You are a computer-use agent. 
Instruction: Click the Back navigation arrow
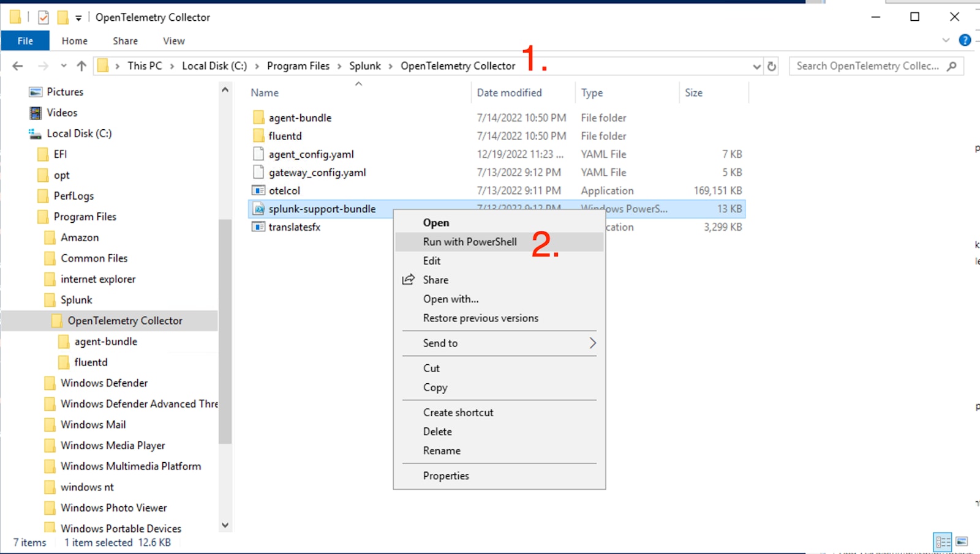click(18, 66)
